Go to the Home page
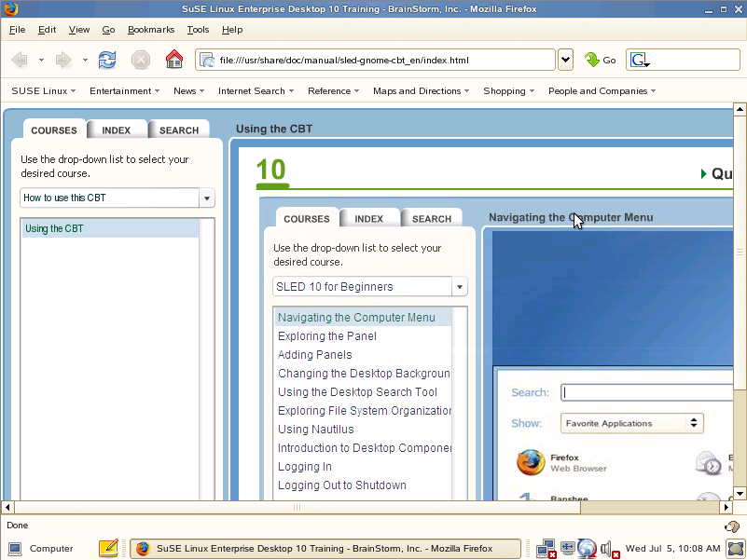This screenshot has width=747, height=560. click(x=173, y=60)
